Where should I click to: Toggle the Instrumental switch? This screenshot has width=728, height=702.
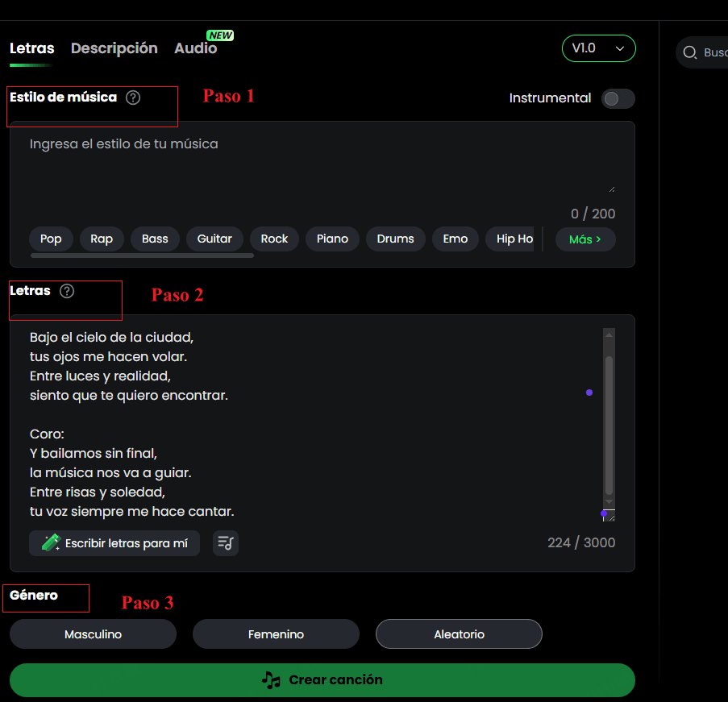pyautogui.click(x=618, y=98)
